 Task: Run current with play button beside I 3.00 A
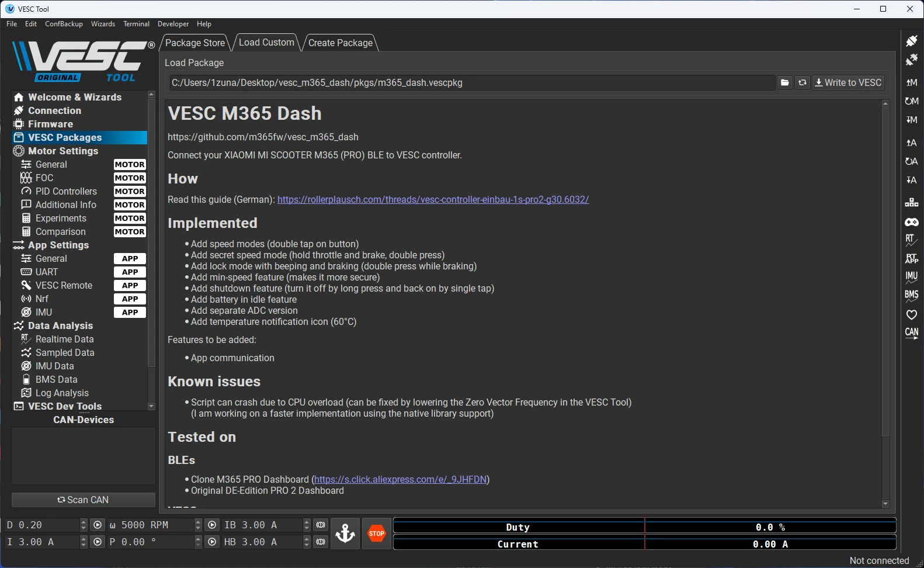click(98, 542)
